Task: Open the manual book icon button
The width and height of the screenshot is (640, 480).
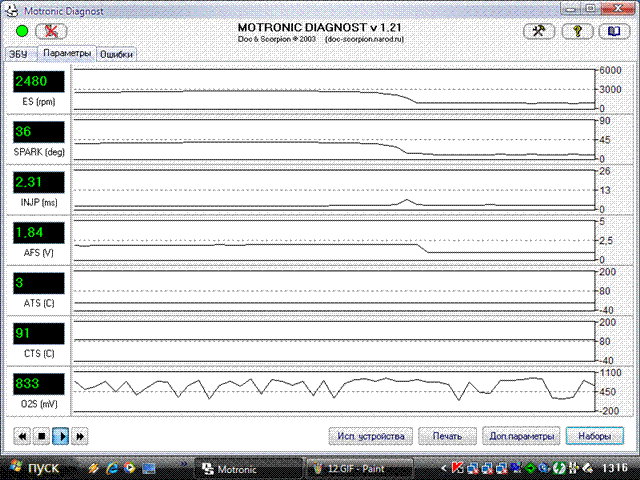Action: pyautogui.click(x=614, y=31)
